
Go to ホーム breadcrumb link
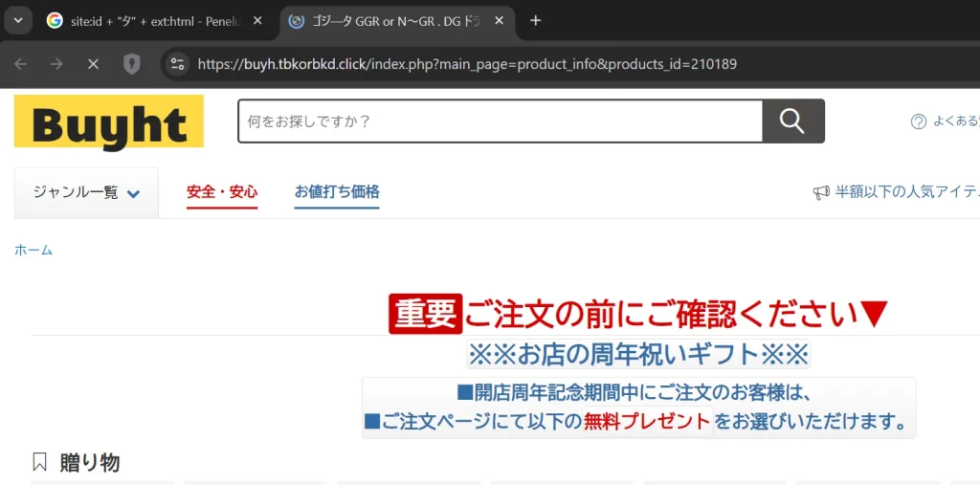pos(33,251)
